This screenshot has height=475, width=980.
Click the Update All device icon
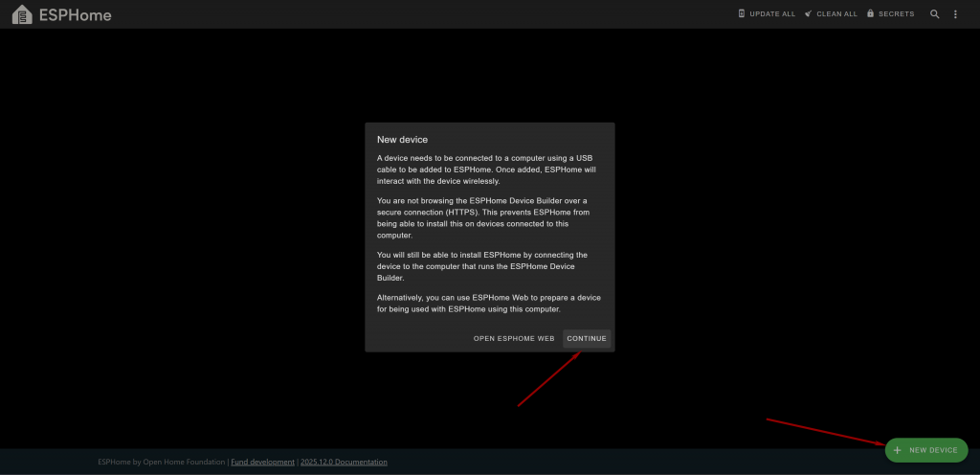point(742,14)
